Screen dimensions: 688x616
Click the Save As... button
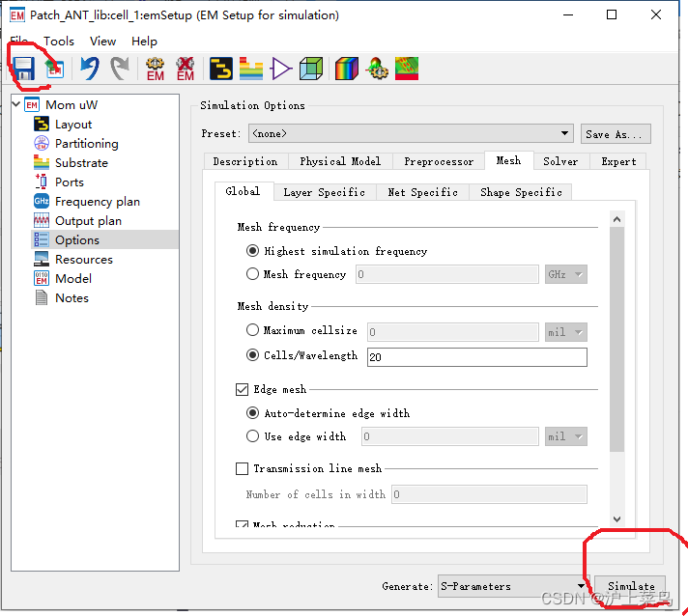[616, 134]
